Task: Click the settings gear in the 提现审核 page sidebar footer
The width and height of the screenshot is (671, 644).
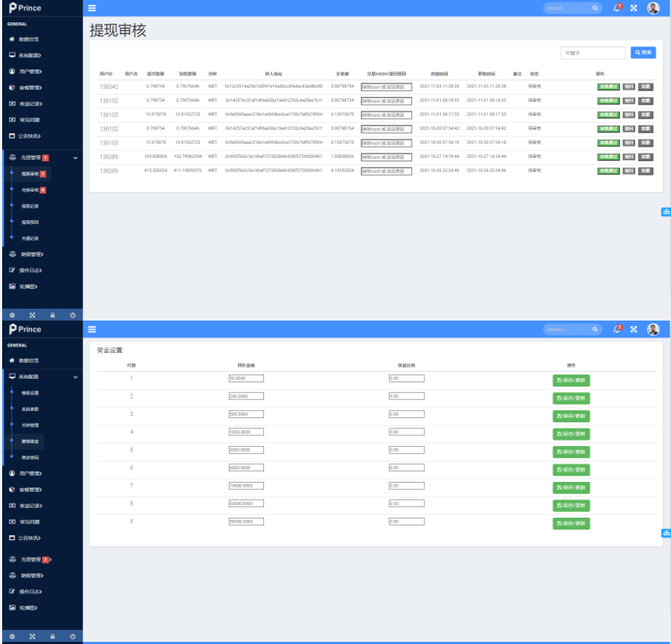Action: click(x=11, y=314)
